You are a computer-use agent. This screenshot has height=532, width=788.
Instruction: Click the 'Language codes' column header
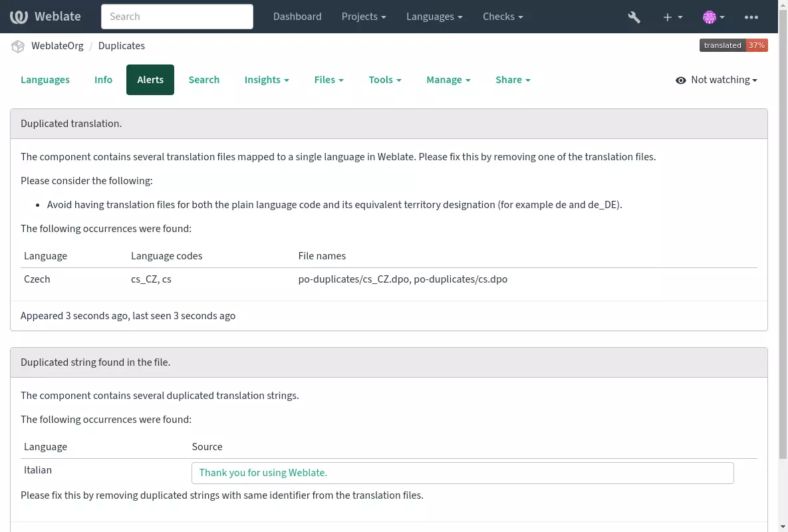(x=167, y=256)
